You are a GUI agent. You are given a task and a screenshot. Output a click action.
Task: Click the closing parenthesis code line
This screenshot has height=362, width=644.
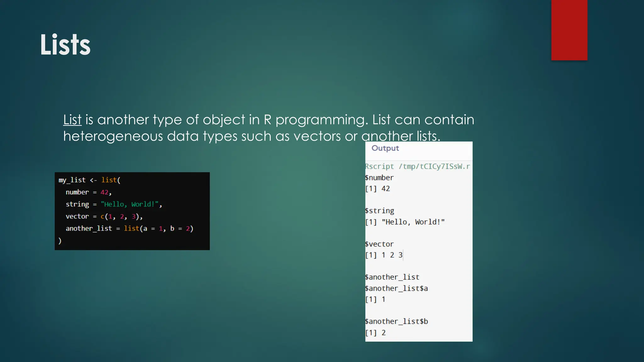pyautogui.click(x=60, y=241)
